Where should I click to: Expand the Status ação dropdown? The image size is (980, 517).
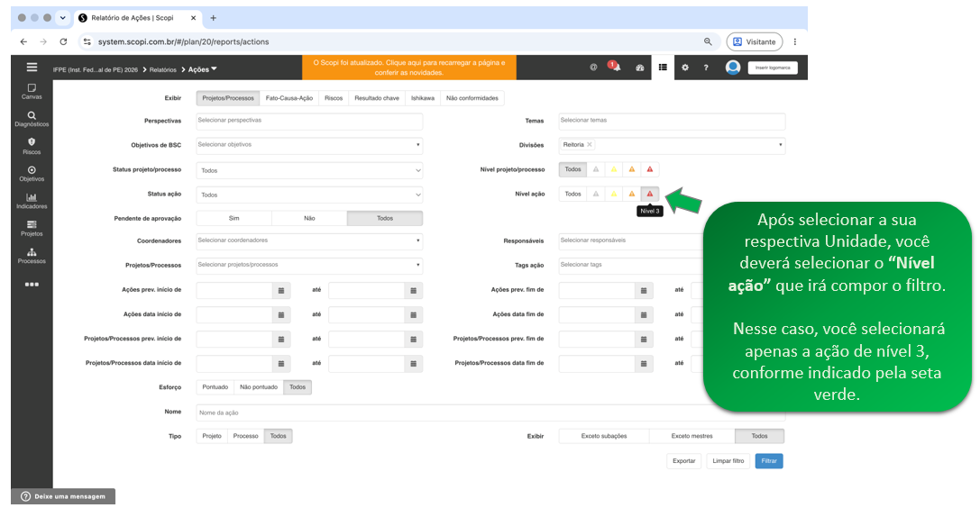[x=309, y=195]
